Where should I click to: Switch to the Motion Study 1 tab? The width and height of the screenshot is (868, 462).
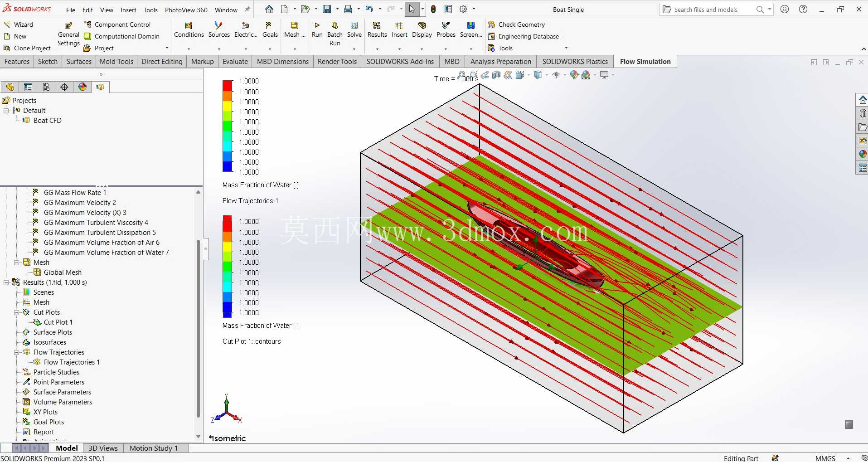coord(153,448)
